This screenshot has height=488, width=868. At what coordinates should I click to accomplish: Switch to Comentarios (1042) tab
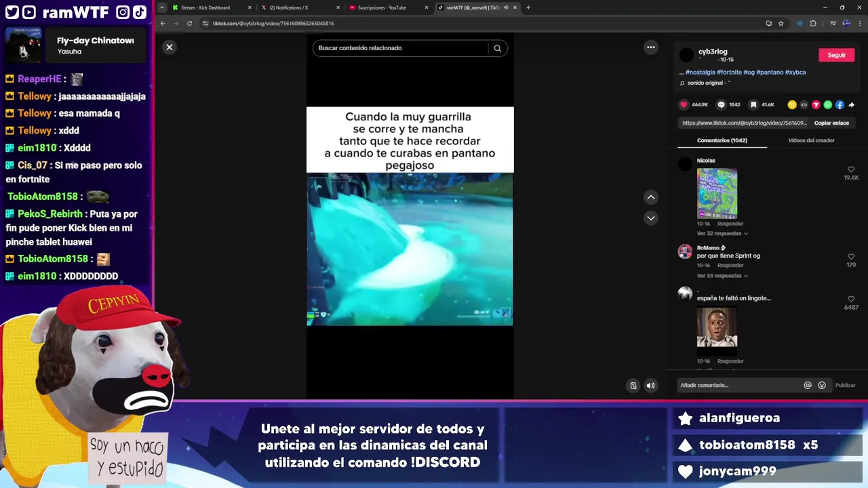722,140
